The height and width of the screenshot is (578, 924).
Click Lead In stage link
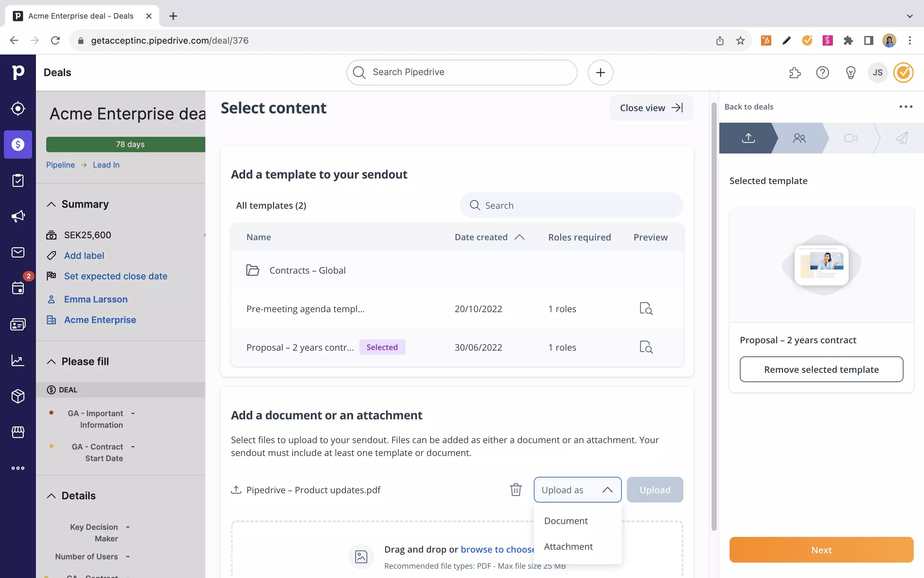point(106,165)
